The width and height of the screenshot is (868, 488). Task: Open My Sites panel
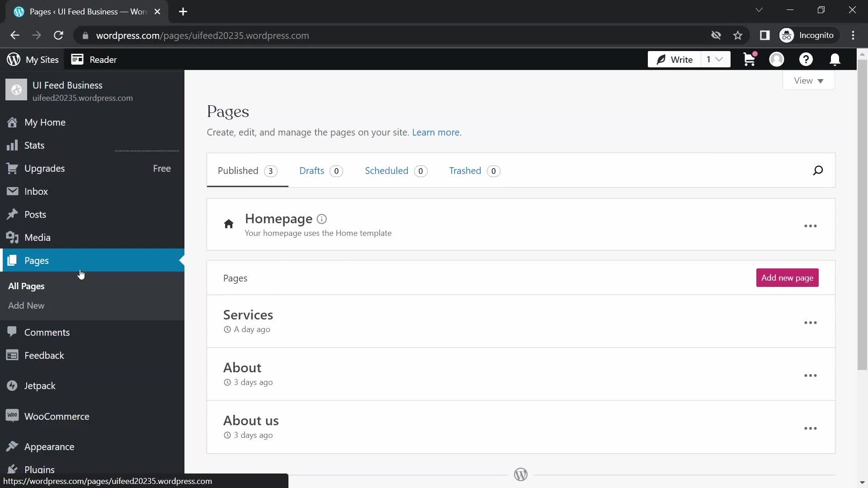coord(33,60)
